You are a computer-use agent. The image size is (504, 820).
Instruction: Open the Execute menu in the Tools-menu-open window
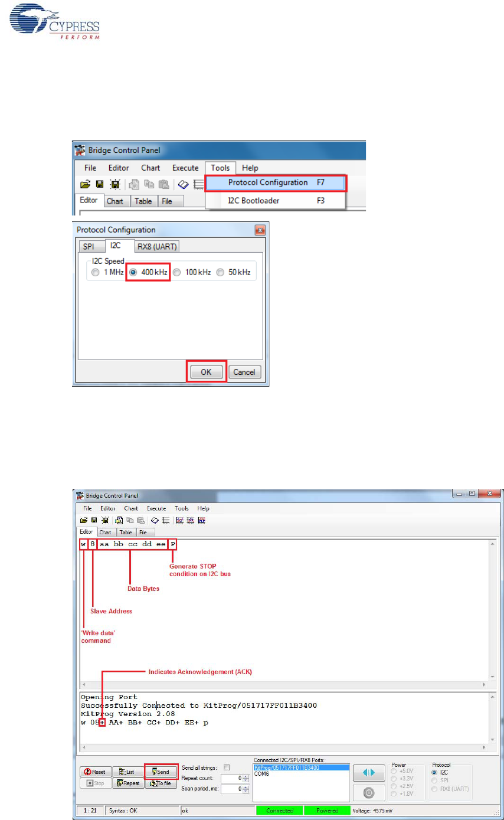(185, 168)
